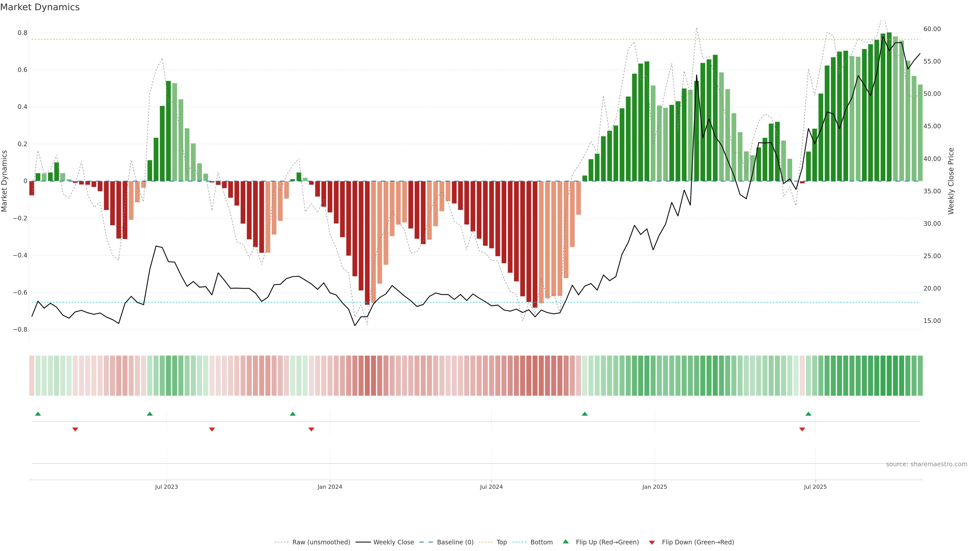Viewport: 980px width, 551px height.
Task: Click the Jul 2025 x-axis label
Action: tap(815, 487)
